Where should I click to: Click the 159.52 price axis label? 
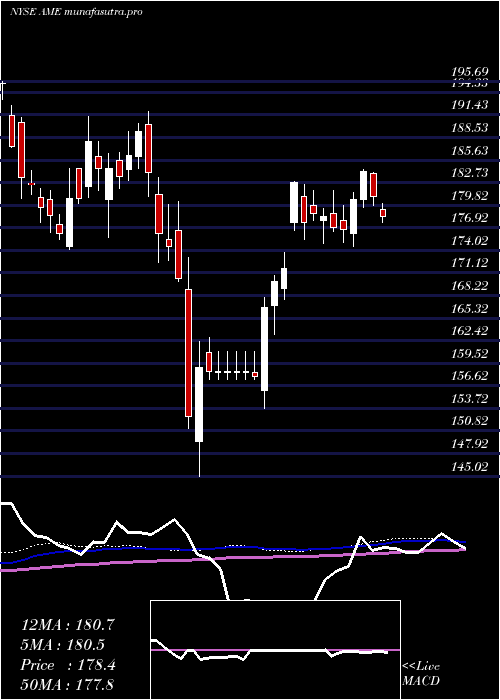pos(469,354)
